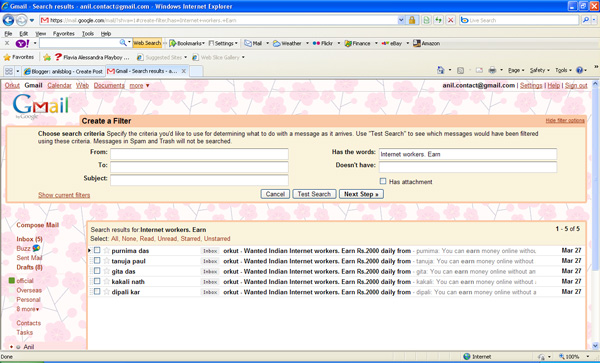Select the dipali kar message checkbox
The height and width of the screenshot is (363, 600).
97,291
